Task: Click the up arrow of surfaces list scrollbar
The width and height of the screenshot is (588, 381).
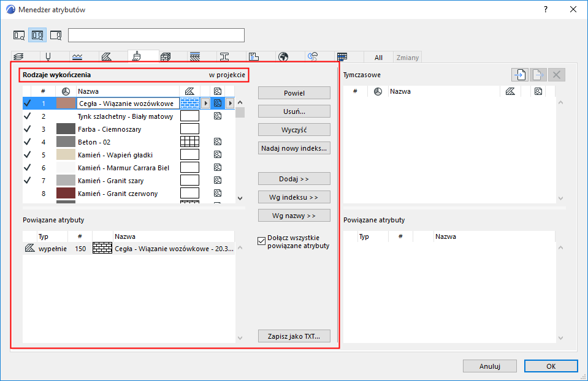Action: 240,103
